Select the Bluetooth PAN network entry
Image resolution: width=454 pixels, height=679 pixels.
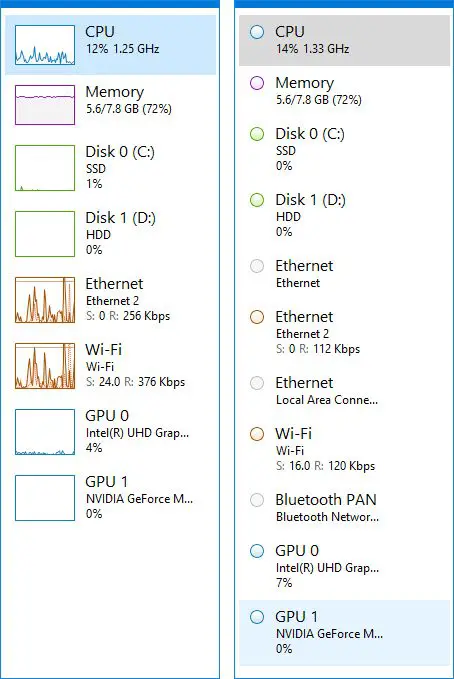344,508
